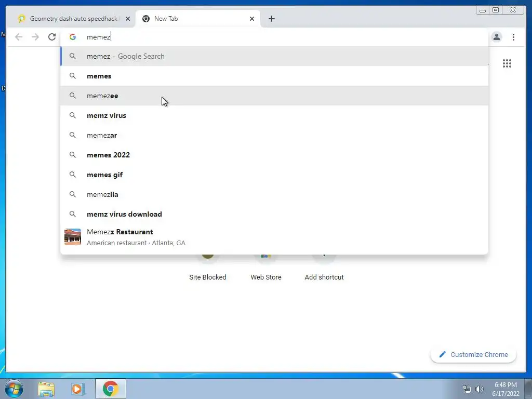Viewport: 532px width, 399px height.
Task: Select the 'memes' suggestion
Action: (274, 76)
